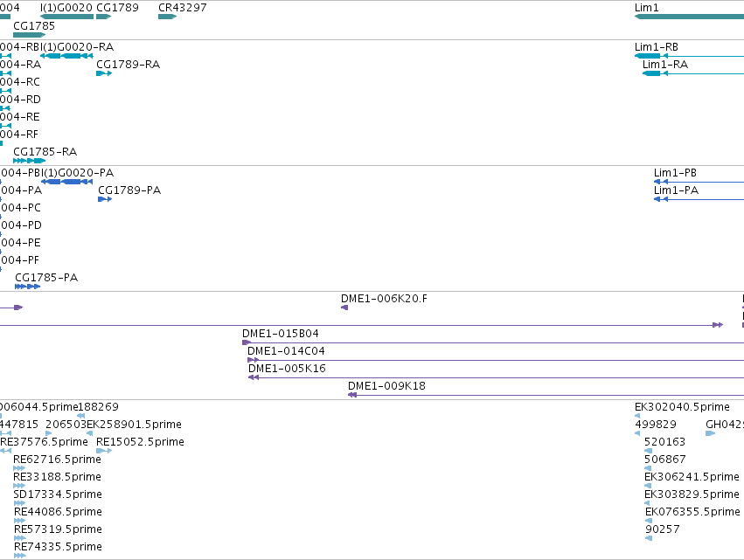Click the 004-RF transcript label
Image resolution: width=744 pixels, height=560 pixels.
[x=19, y=135]
